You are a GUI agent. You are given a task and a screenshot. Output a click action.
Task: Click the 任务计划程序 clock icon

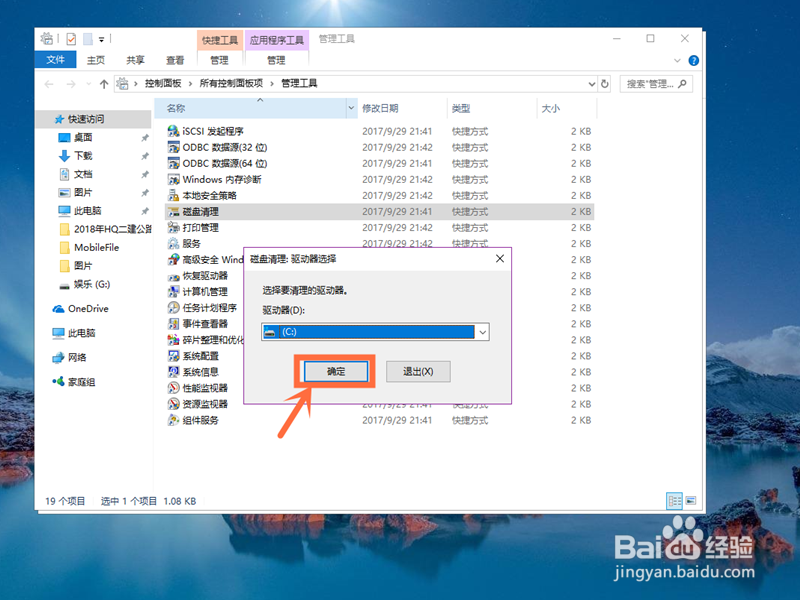pos(173,308)
